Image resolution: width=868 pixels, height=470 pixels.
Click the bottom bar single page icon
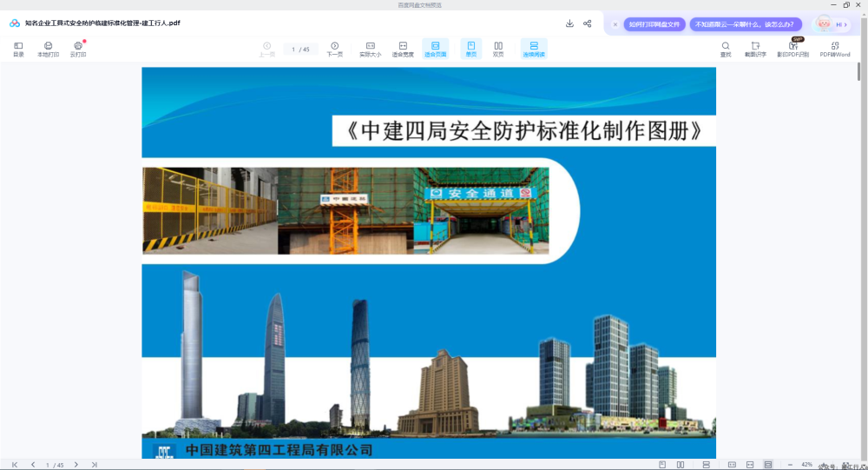[x=662, y=465]
